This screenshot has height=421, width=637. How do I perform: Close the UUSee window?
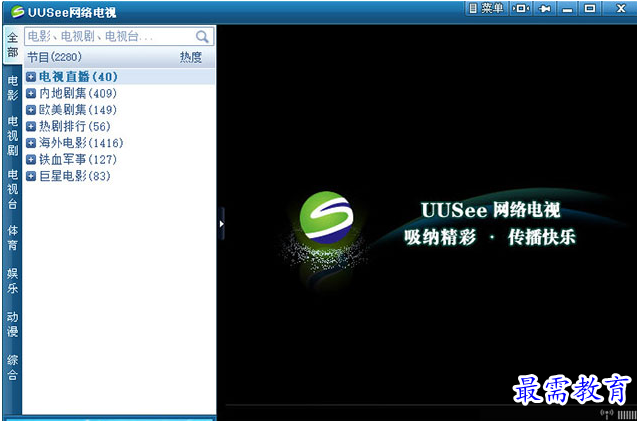point(620,9)
